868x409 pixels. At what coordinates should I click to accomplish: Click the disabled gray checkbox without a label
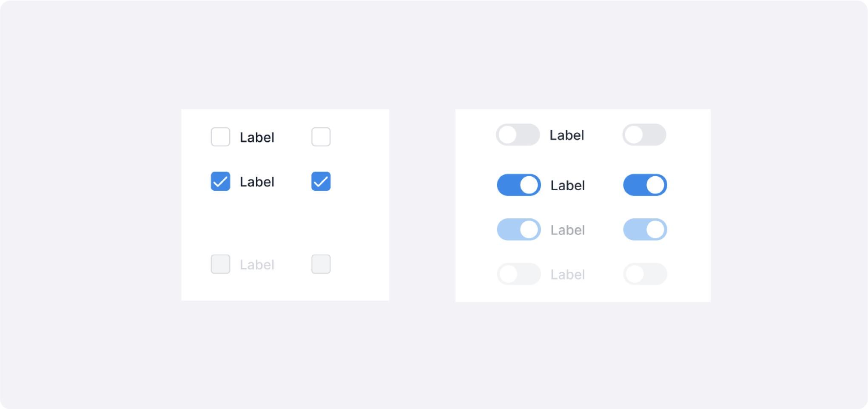(321, 264)
